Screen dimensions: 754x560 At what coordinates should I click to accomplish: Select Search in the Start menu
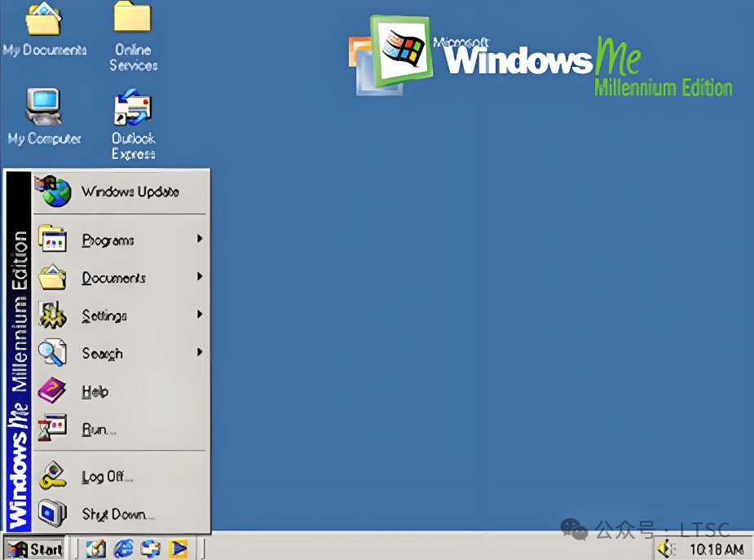click(102, 354)
